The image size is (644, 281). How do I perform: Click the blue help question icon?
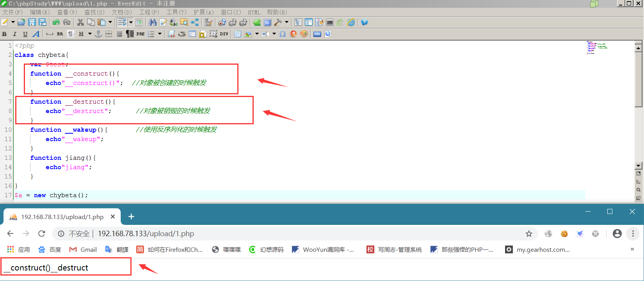pyautogui.click(x=365, y=22)
